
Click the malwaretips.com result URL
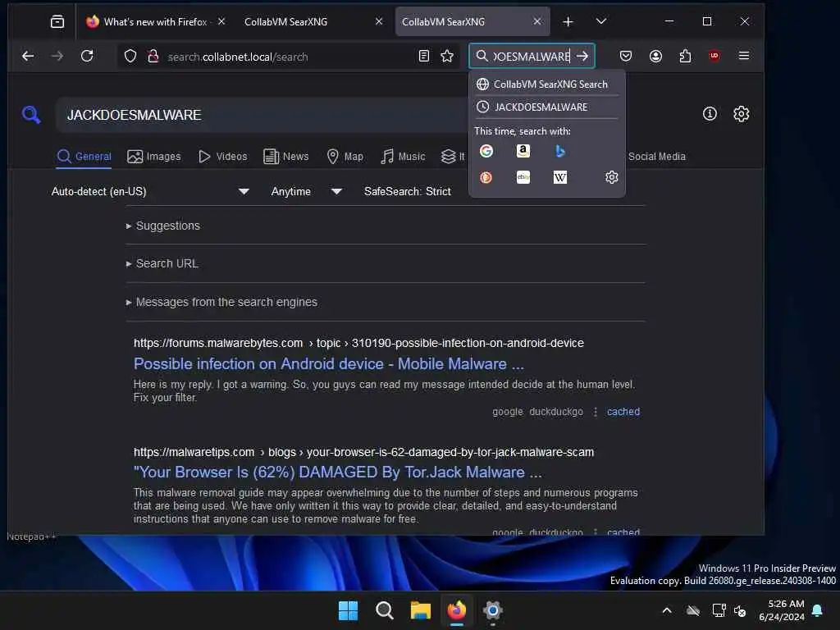click(x=363, y=452)
